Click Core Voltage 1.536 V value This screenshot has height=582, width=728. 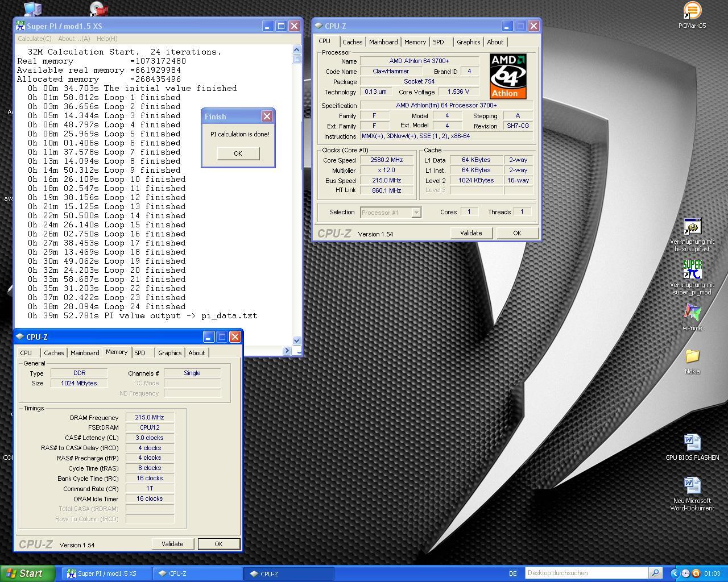click(458, 92)
